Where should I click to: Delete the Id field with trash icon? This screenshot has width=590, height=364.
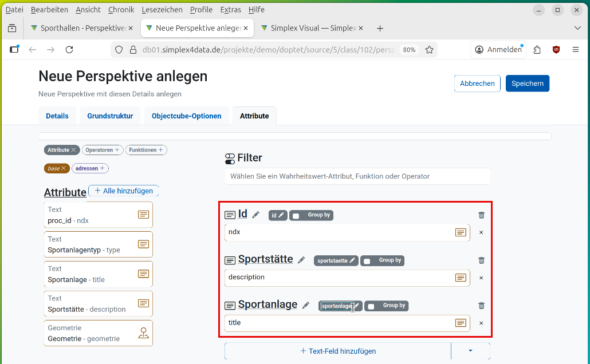point(481,215)
